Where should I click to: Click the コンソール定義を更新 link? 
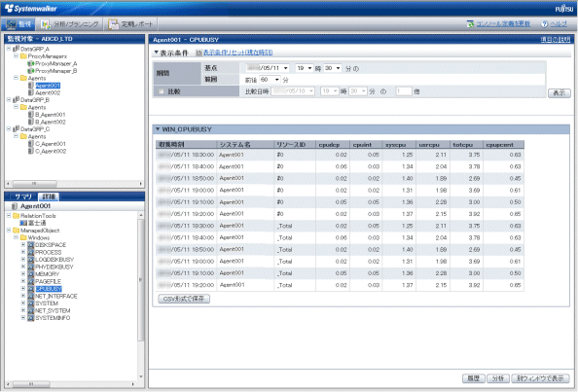click(503, 24)
